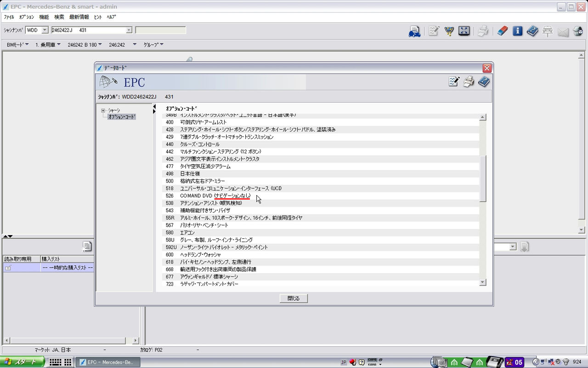The height and width of the screenshot is (368, 588).
Task: Select the eraser clear icon on the toolbar
Action: [x=502, y=30]
